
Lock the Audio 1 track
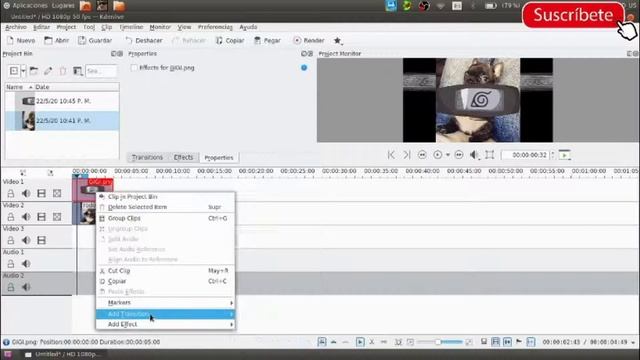pyautogui.click(x=11, y=264)
